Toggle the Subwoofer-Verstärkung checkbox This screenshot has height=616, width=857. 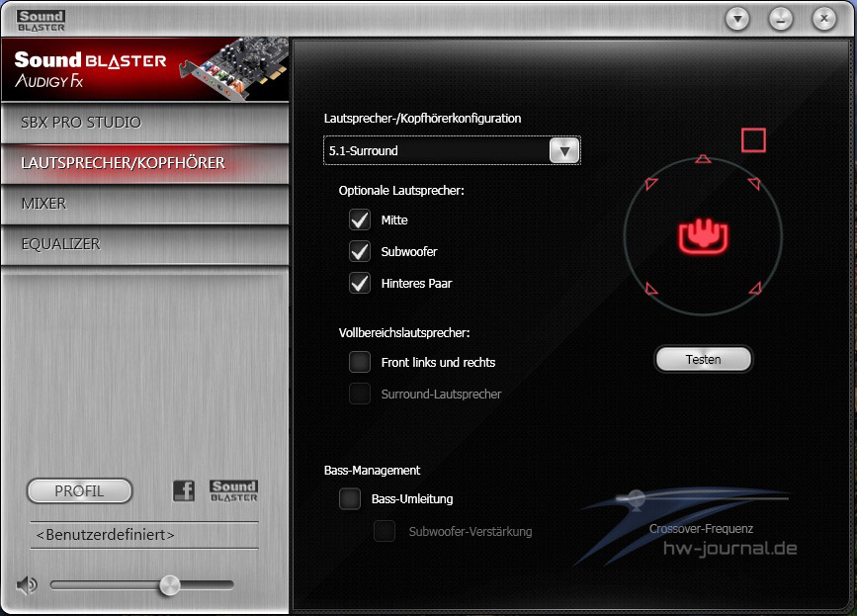coord(385,531)
